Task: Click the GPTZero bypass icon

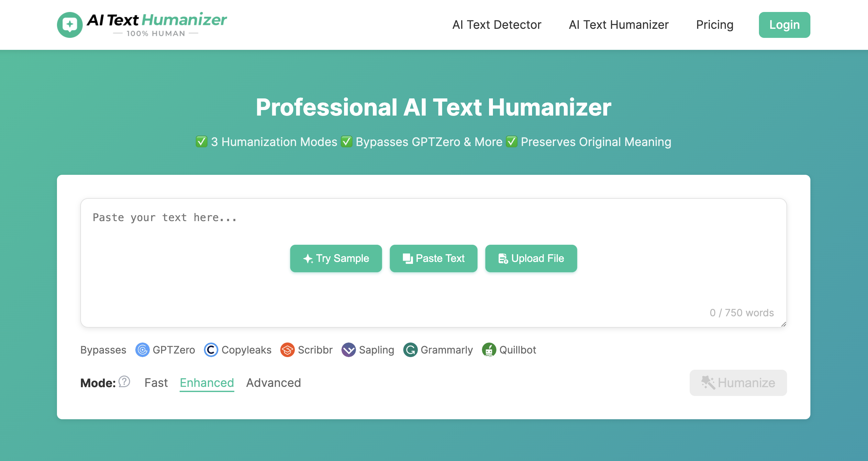Action: [x=142, y=350]
